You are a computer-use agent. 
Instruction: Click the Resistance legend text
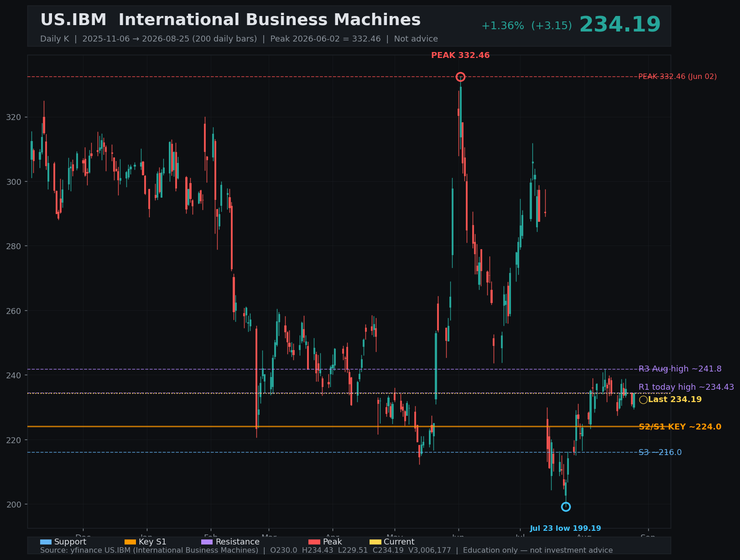coord(238,542)
